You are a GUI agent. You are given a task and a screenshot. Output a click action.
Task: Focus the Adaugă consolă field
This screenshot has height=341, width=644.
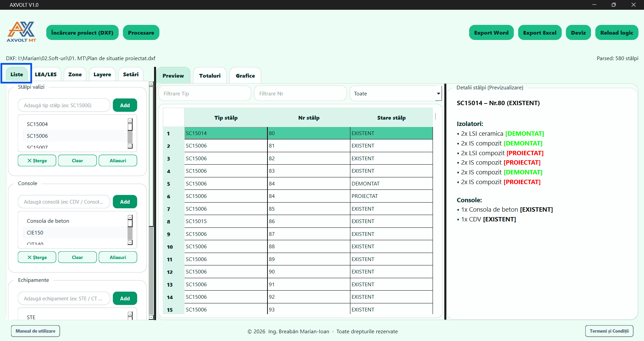[x=64, y=202]
